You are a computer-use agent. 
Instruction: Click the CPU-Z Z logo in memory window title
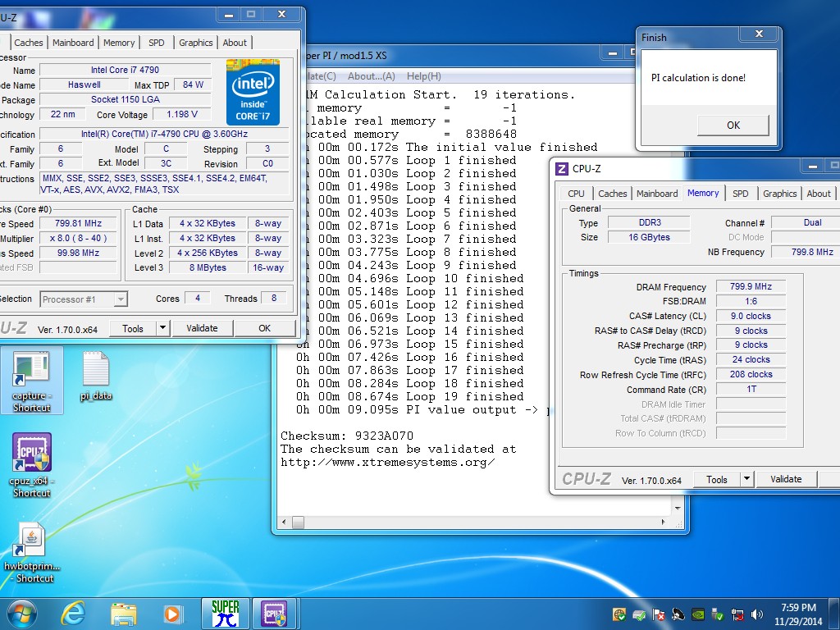click(562, 169)
